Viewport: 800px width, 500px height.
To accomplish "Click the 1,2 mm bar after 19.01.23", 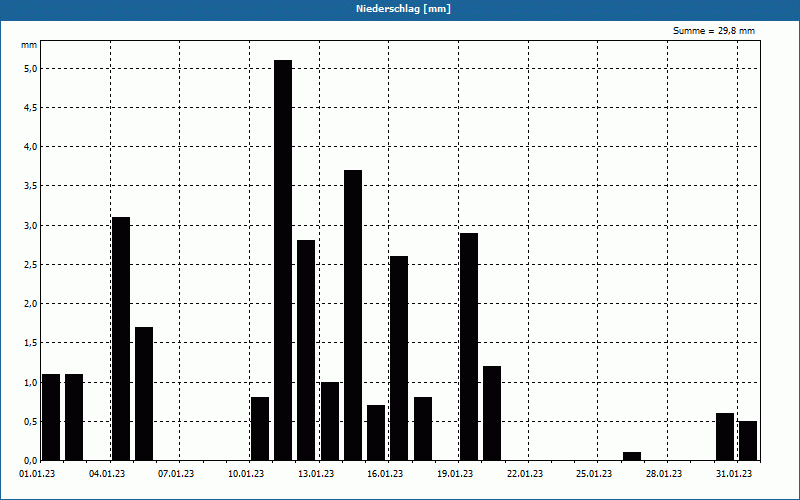I will pos(492,413).
